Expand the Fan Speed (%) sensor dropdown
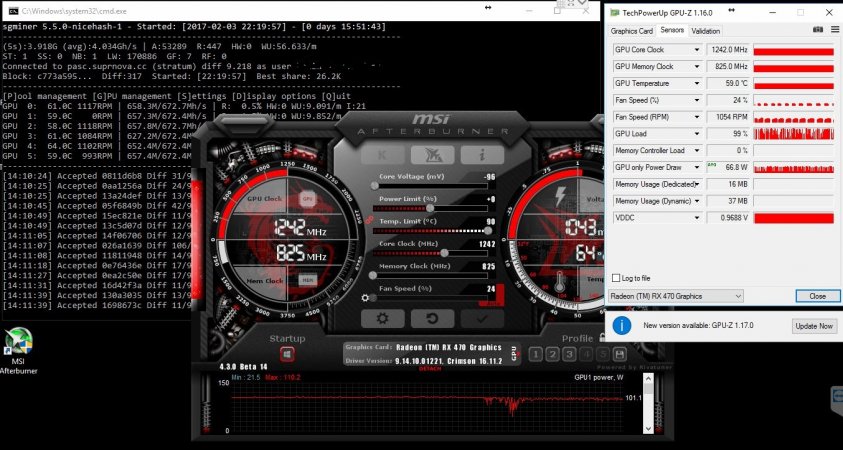843x450 pixels. click(697, 100)
